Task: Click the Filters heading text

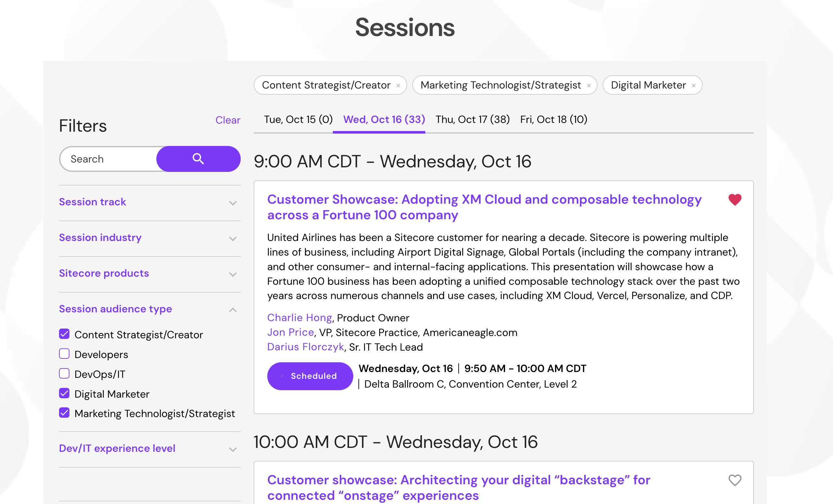Action: [83, 126]
